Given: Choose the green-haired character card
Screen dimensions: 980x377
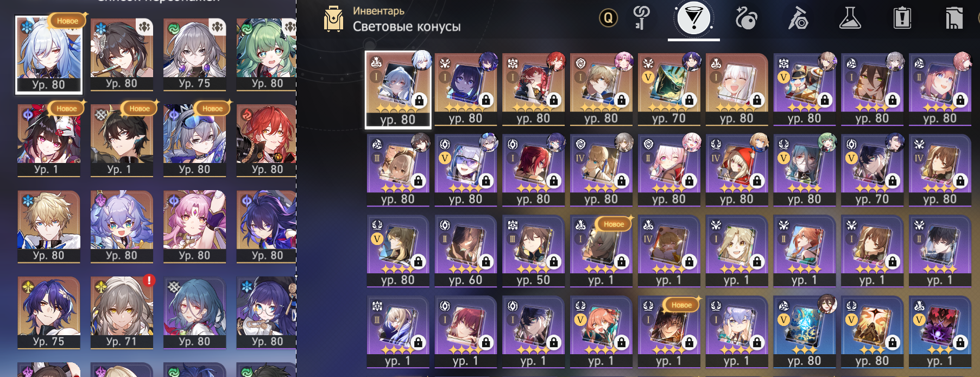Looking at the screenshot, I should 267,54.
